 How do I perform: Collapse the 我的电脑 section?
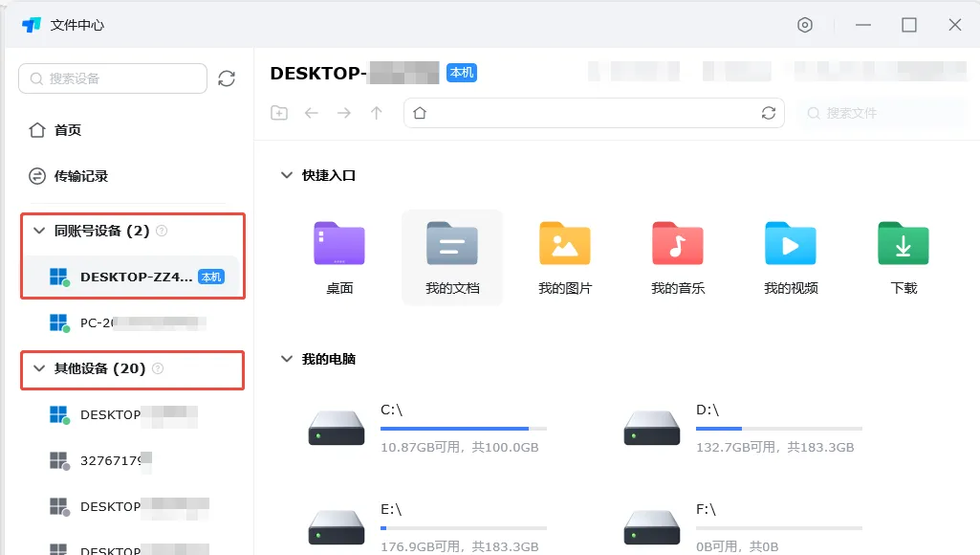pyautogui.click(x=286, y=359)
